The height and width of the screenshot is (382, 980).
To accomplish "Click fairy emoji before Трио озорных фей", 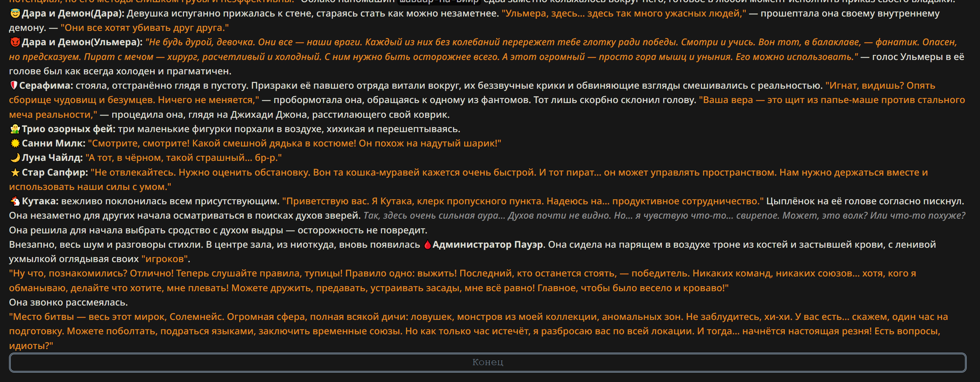I will tap(15, 129).
